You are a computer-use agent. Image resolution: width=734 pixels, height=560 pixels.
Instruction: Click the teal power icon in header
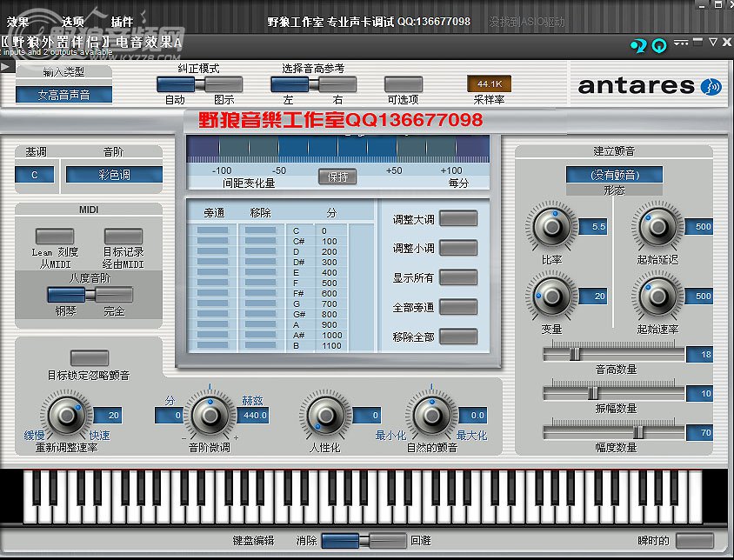point(659,45)
